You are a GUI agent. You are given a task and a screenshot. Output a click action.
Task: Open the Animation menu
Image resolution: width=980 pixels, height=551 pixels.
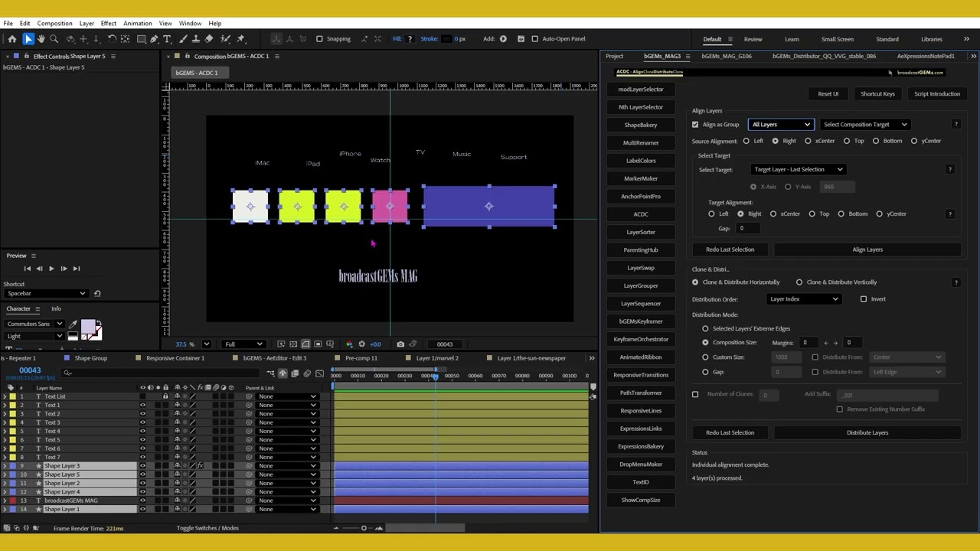[137, 24]
